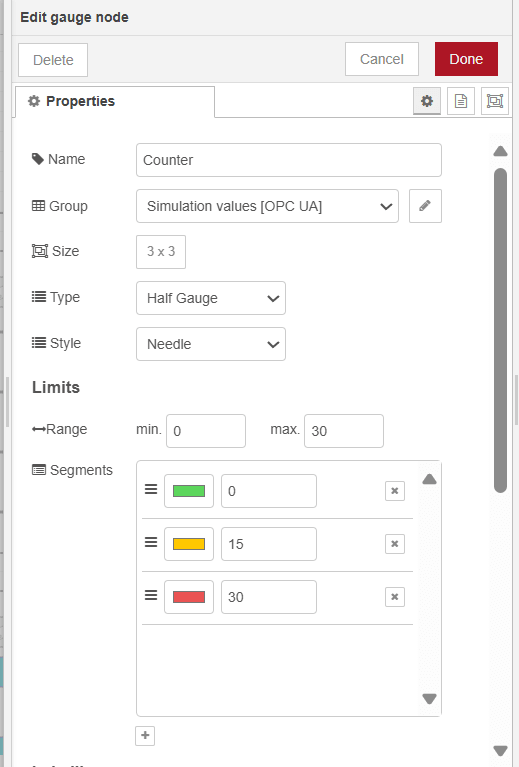519x767 pixels.
Task: Open the Group dropdown
Action: click(267, 206)
